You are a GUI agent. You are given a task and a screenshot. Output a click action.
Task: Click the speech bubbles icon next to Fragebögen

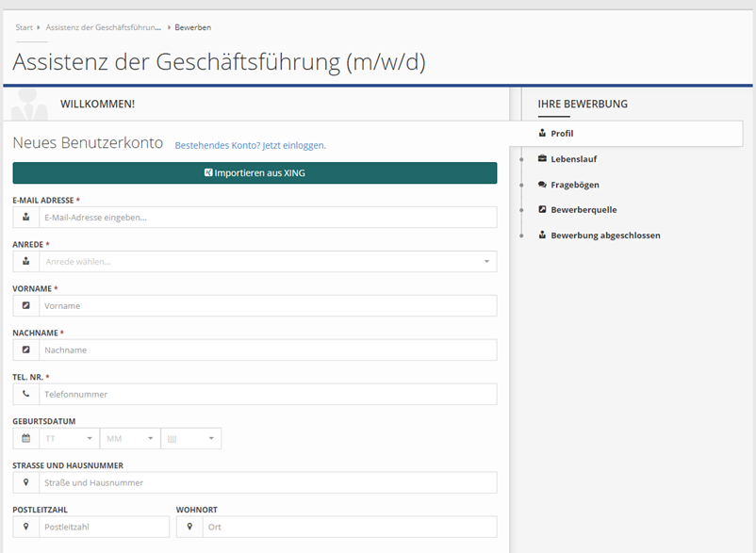pos(542,185)
